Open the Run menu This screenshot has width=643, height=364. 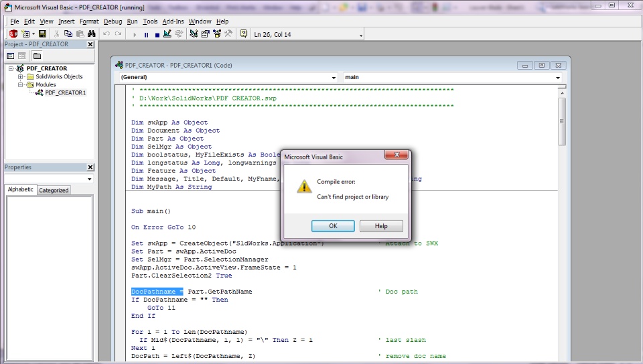tap(132, 21)
